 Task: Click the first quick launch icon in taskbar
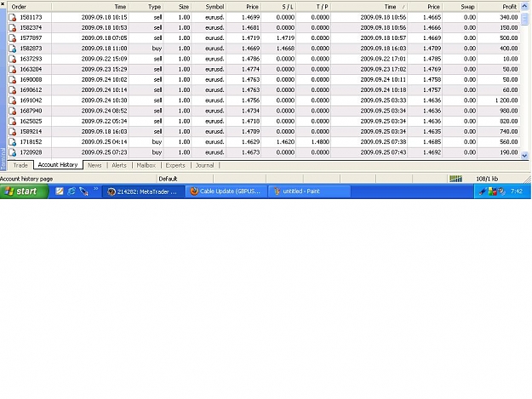[x=60, y=191]
